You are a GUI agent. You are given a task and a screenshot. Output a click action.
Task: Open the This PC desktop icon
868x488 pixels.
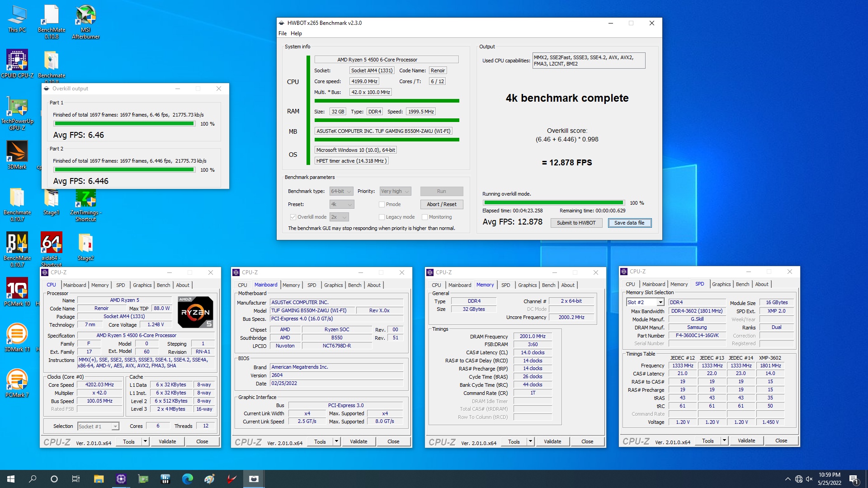pyautogui.click(x=17, y=19)
